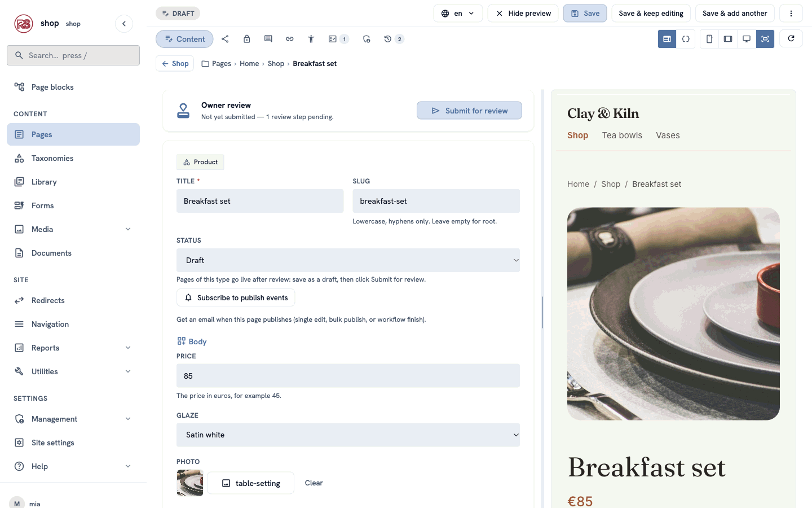Open the share tab icon
Viewport: 812px width, 508px height.
coord(225,39)
